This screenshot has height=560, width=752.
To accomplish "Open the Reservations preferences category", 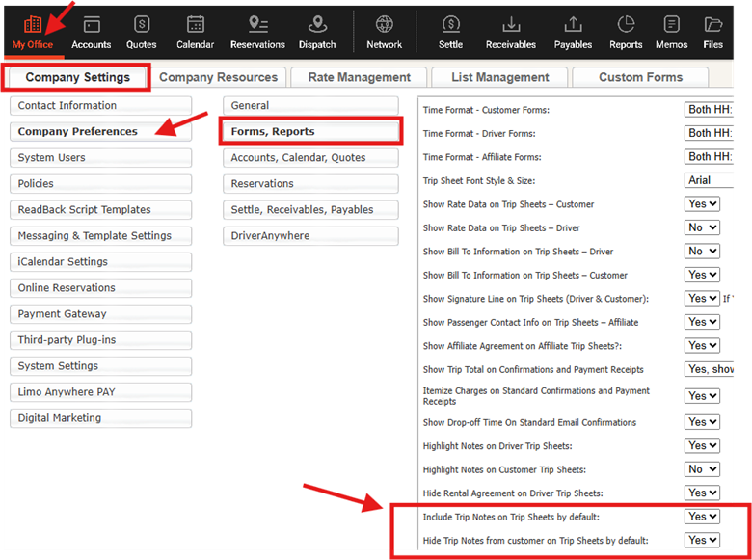I will [310, 184].
